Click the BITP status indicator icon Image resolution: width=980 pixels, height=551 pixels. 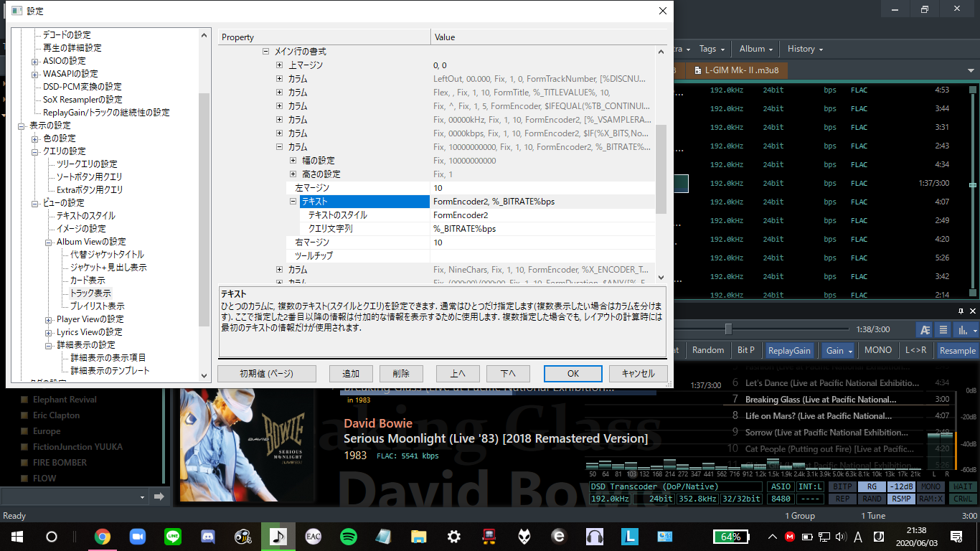[843, 486]
